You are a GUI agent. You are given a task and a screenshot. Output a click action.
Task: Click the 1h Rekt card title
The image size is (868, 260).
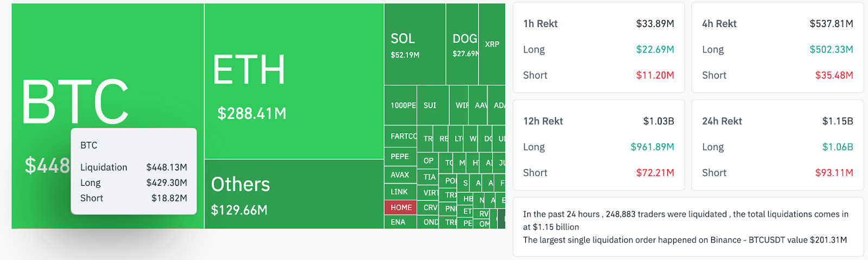[x=540, y=24]
